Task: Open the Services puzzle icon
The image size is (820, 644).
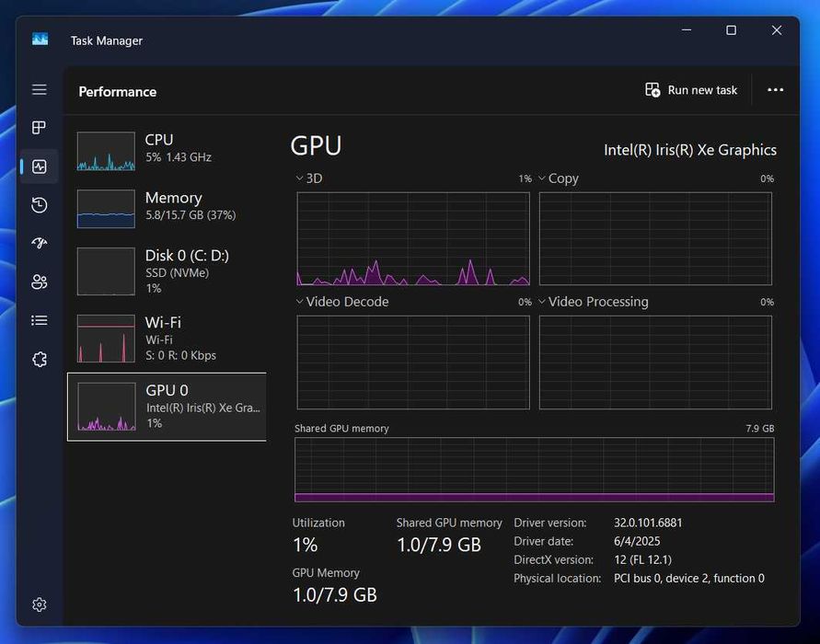Action: point(40,359)
